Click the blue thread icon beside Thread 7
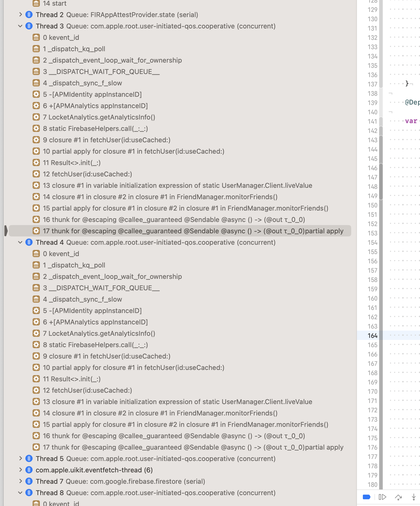Image resolution: width=420 pixels, height=506 pixels. 29,481
